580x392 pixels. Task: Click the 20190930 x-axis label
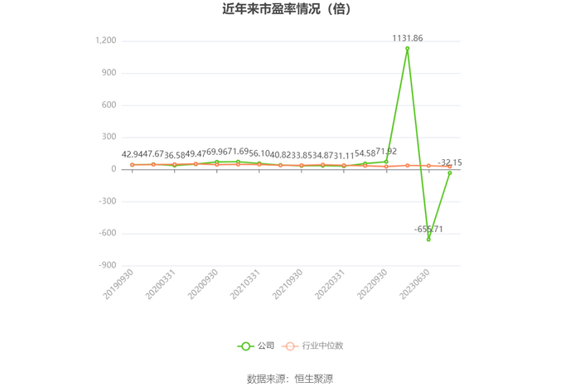click(118, 284)
